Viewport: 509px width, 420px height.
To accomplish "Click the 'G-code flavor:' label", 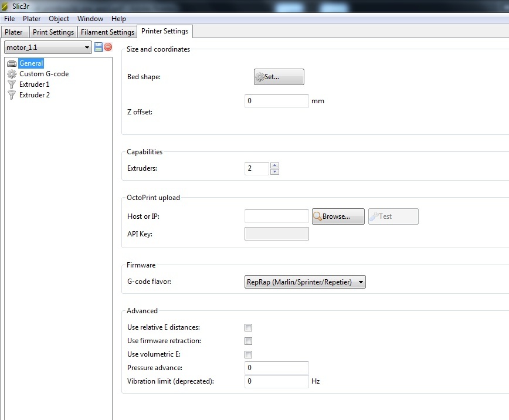I will point(149,282).
